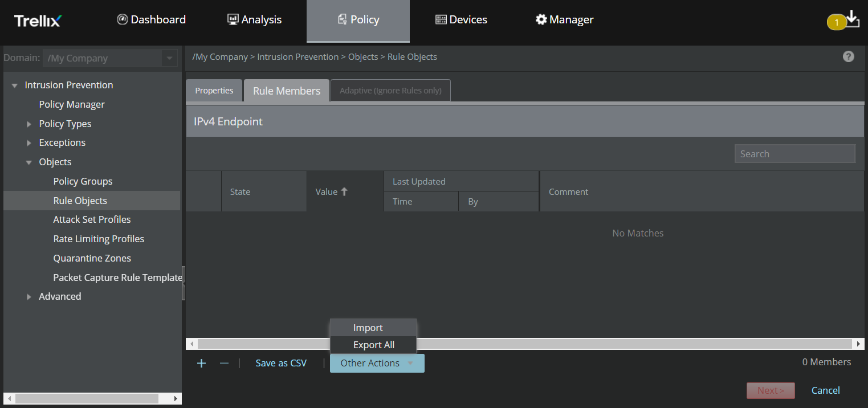Open the help question mark icon
Screen dimensions: 868x408
[849, 56]
